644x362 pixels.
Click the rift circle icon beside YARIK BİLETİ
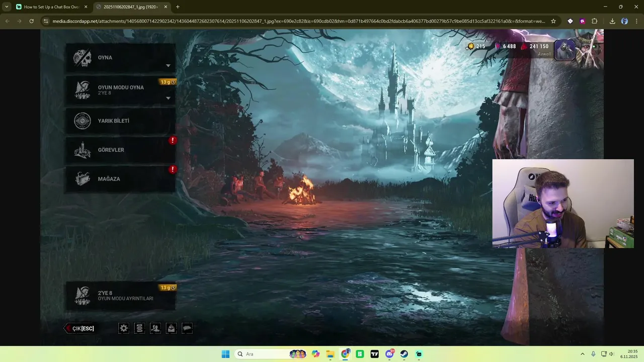pos(83,121)
